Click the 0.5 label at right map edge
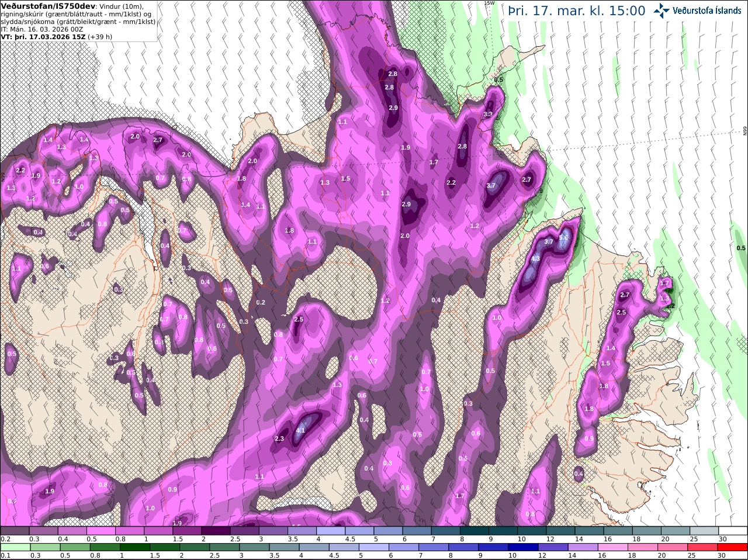The width and height of the screenshot is (748, 560). click(x=741, y=248)
